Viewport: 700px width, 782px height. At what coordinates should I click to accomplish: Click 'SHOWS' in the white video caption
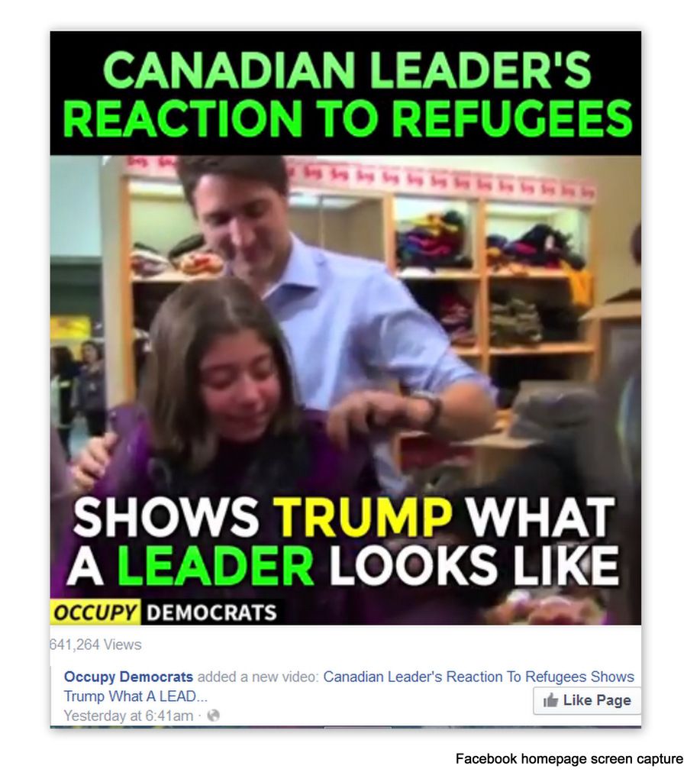coord(166,517)
